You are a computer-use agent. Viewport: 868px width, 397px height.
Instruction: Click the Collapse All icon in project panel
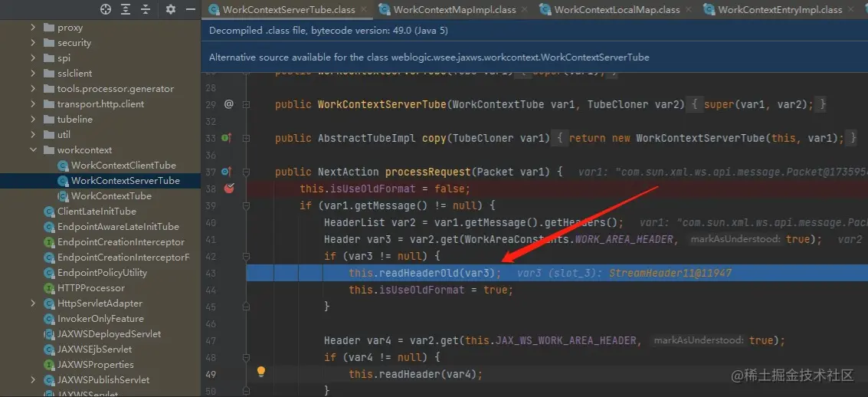pos(146,9)
